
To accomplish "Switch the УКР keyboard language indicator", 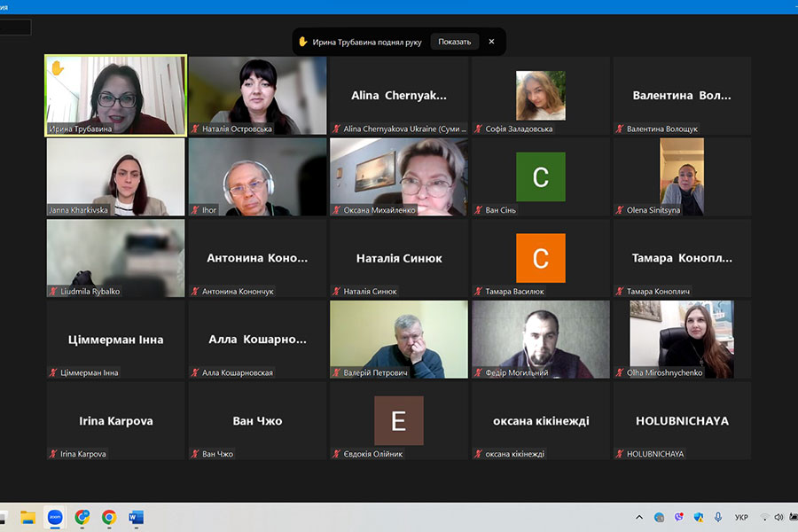I will pyautogui.click(x=741, y=517).
